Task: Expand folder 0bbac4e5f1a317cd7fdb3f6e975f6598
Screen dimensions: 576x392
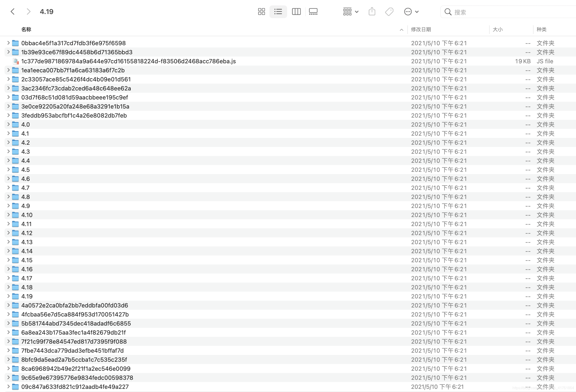Action: (8, 43)
